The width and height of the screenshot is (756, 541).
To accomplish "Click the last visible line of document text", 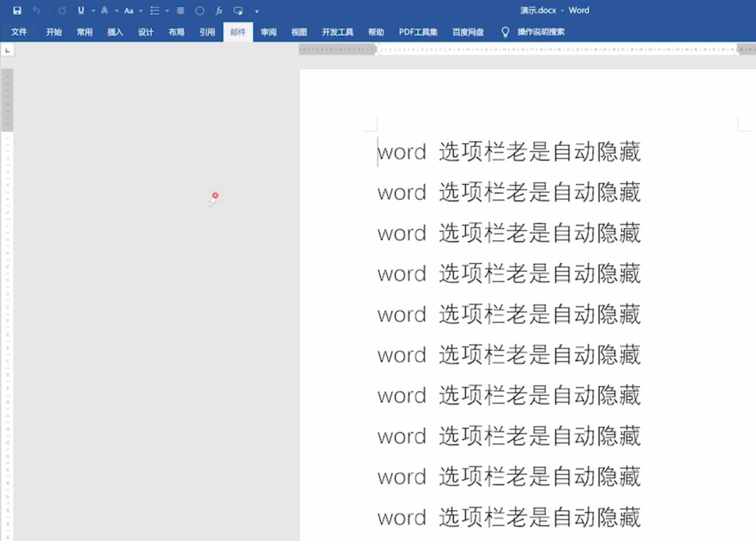I will pos(509,517).
